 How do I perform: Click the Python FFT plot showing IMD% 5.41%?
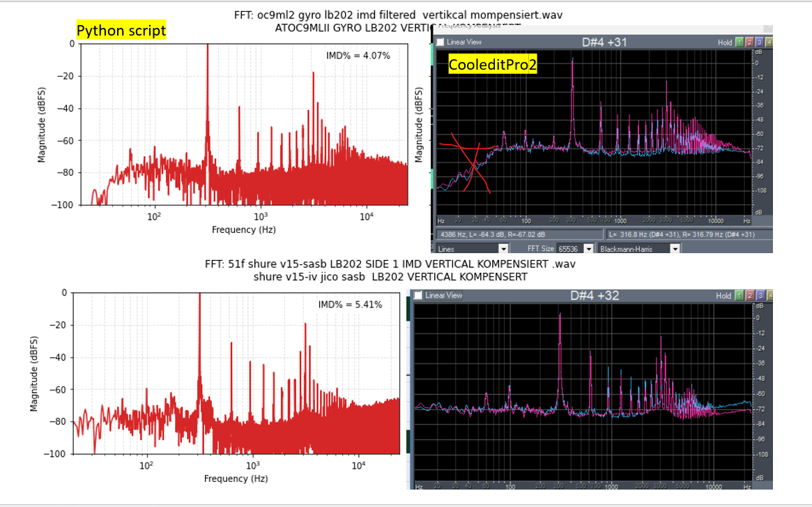tap(236, 373)
